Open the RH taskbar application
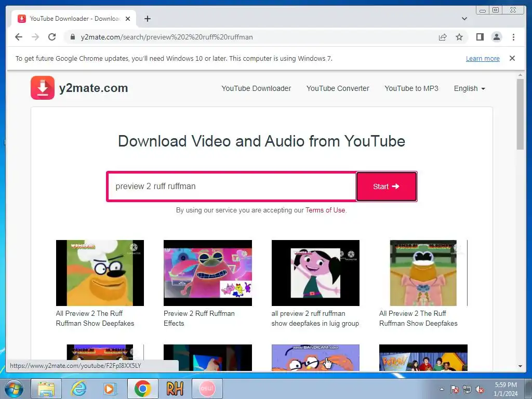This screenshot has height=399, width=532. pos(175,389)
